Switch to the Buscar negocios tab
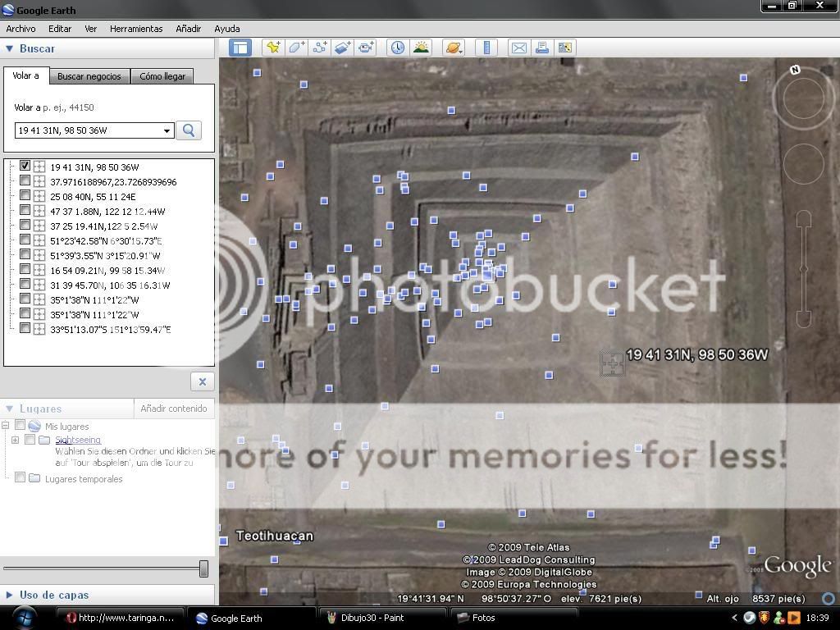Image resolution: width=840 pixels, height=630 pixels. pos(89,76)
